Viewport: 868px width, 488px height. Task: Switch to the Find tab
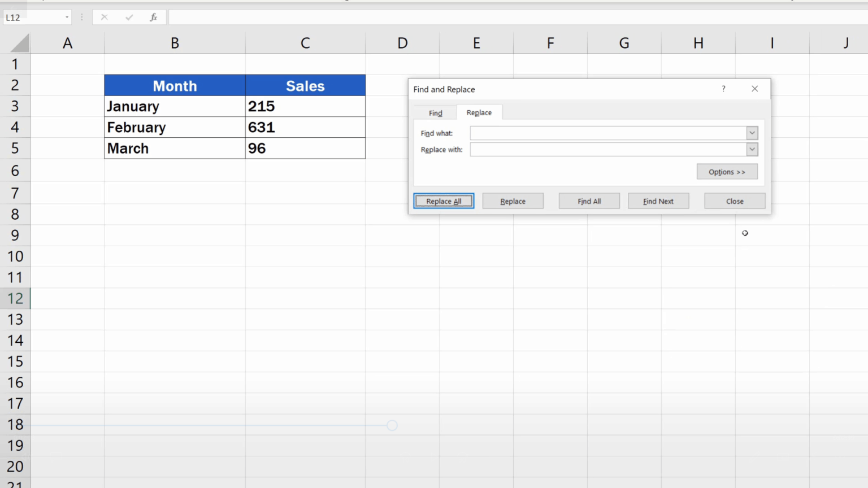coord(435,112)
